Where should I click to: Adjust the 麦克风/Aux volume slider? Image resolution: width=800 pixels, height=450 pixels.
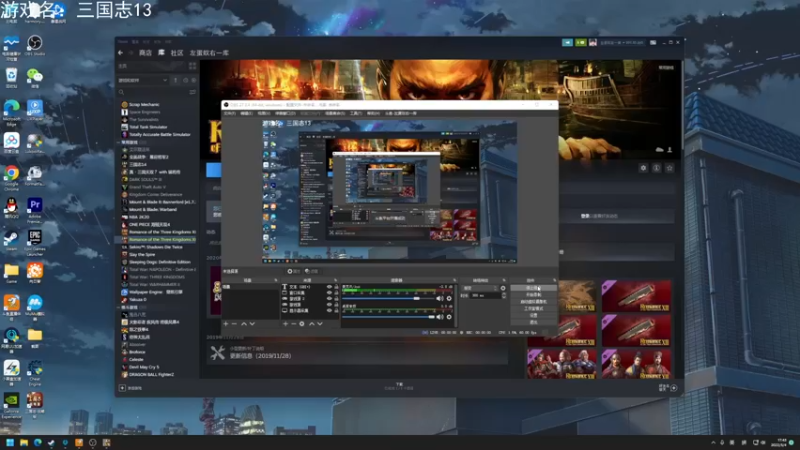(x=388, y=298)
